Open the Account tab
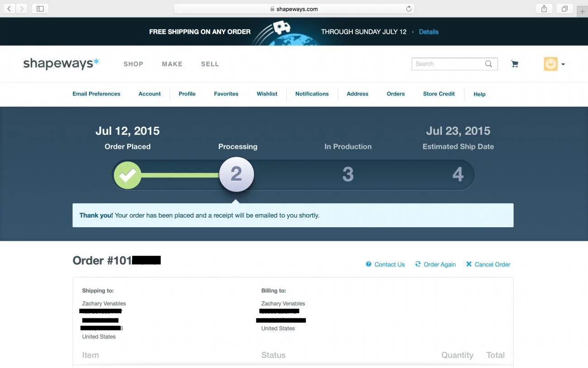This screenshot has width=588, height=368. click(x=150, y=94)
